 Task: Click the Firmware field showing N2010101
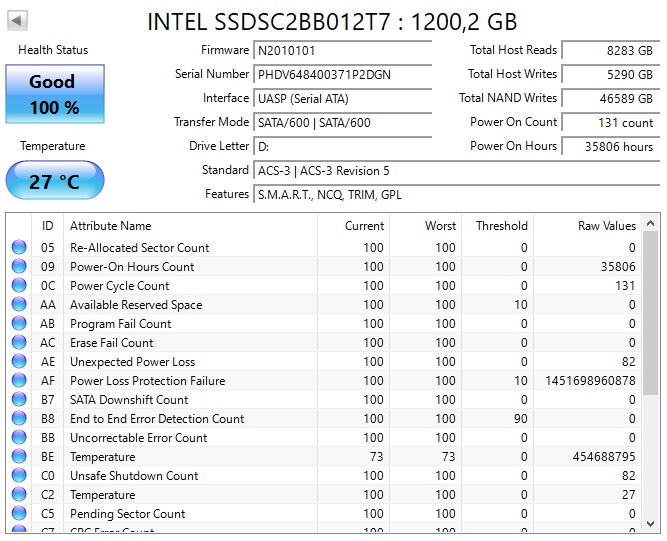click(343, 51)
